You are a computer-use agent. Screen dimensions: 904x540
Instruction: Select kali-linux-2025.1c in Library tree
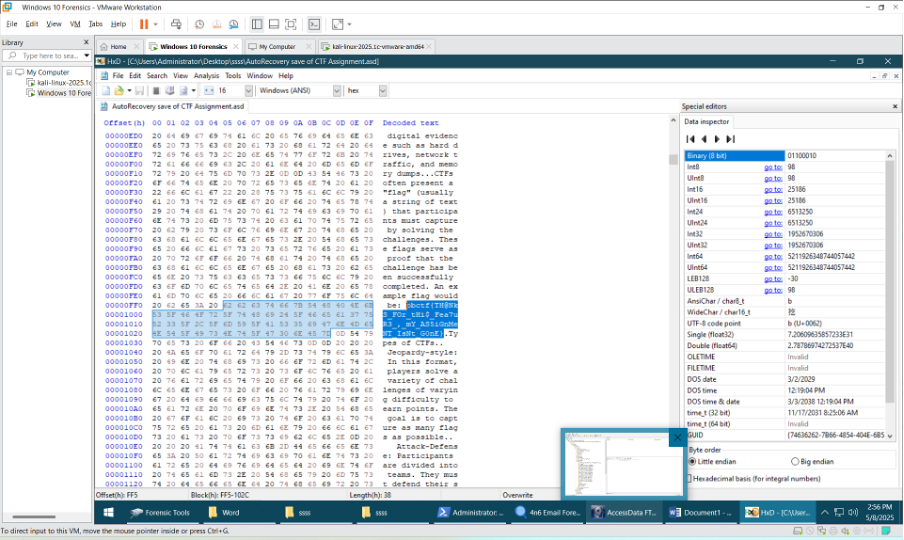pos(59,82)
